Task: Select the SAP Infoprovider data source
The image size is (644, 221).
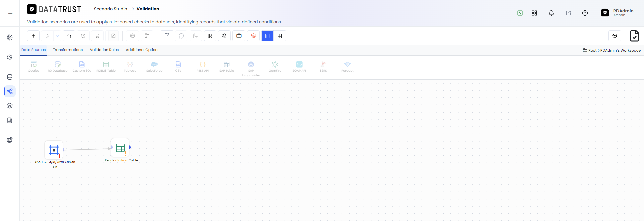Action: [251, 69]
